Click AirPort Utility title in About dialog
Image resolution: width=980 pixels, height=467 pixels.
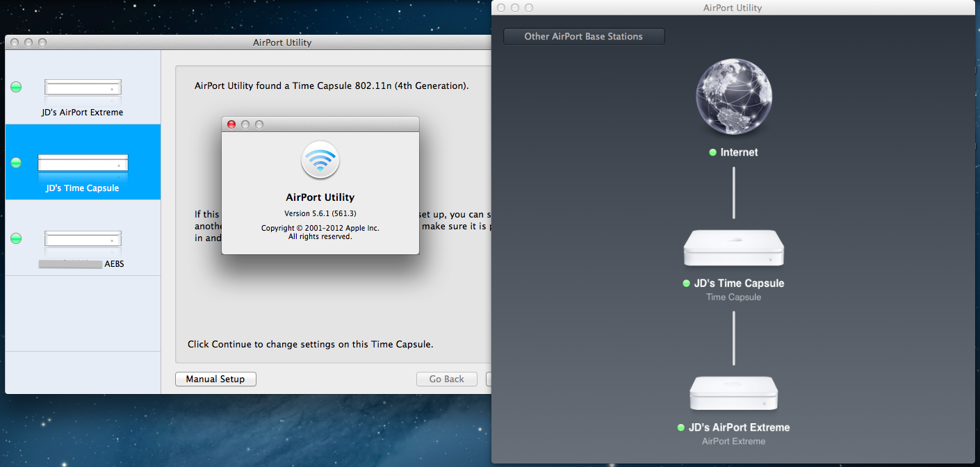click(320, 197)
